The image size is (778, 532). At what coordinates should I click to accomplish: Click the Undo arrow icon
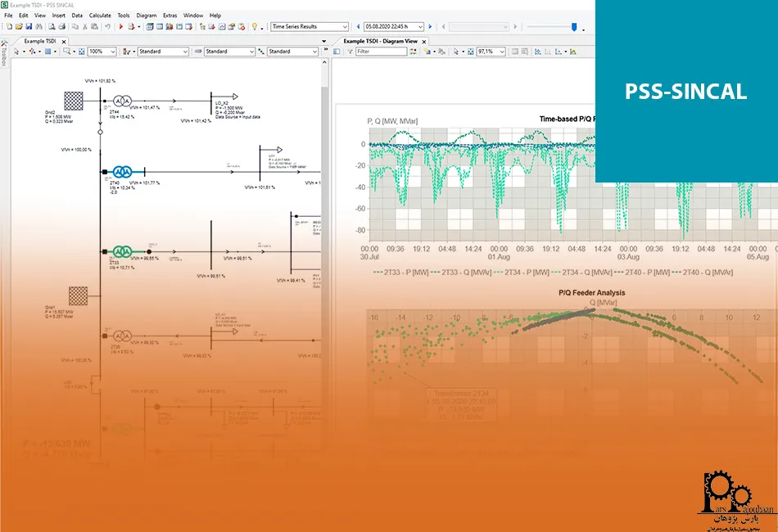107,27
